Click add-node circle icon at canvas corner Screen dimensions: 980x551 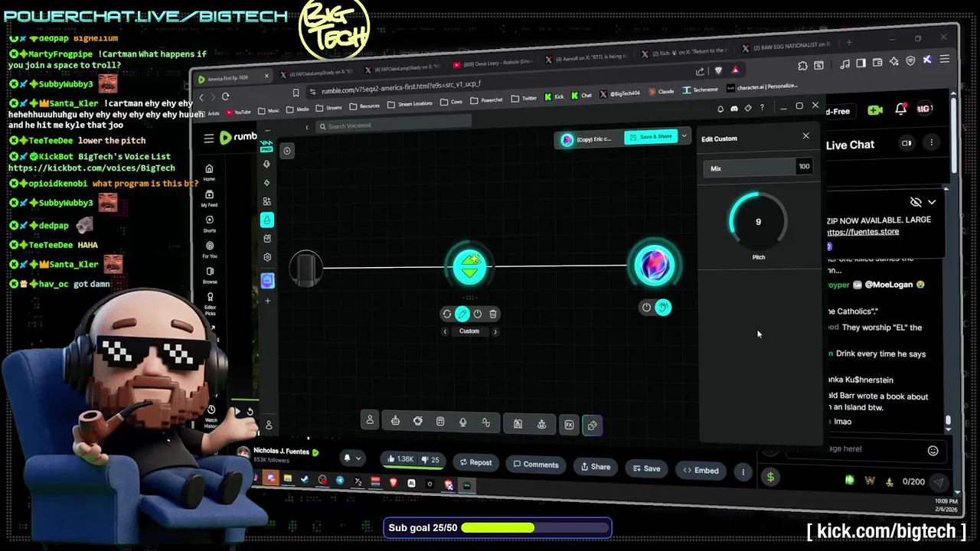[287, 151]
